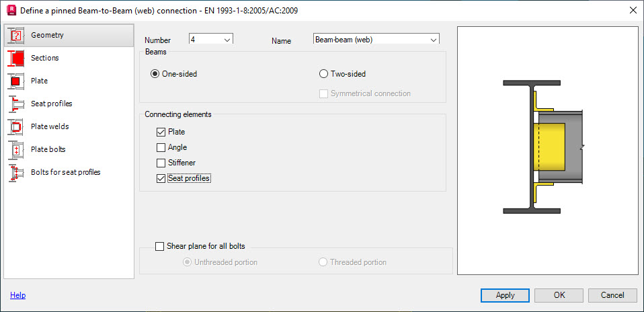Open the Help link
This screenshot has height=312, width=644.
pyautogui.click(x=17, y=295)
